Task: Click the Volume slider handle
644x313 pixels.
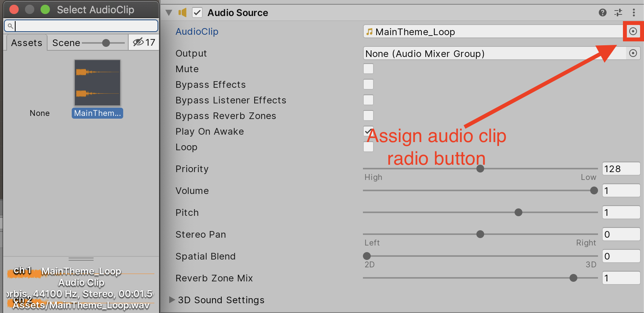Action: point(594,190)
